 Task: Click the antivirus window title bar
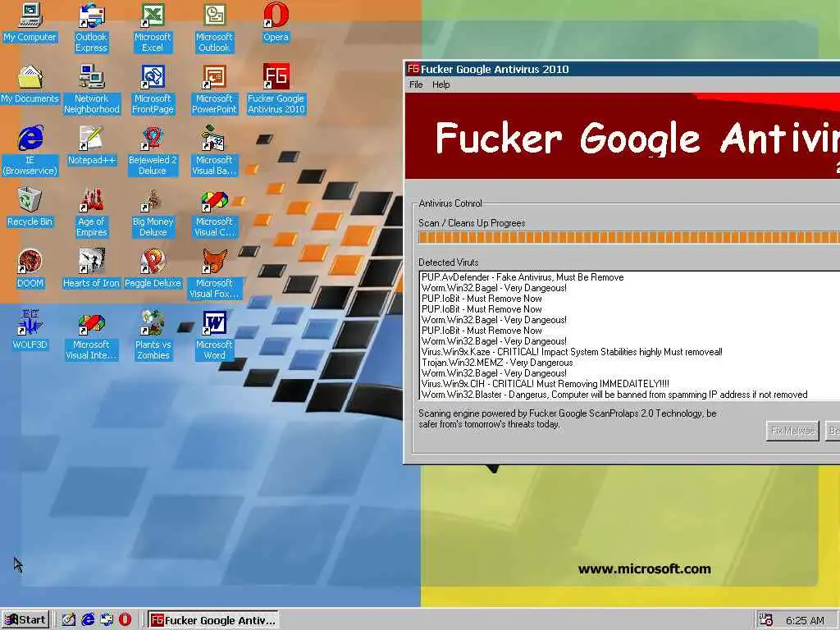623,69
